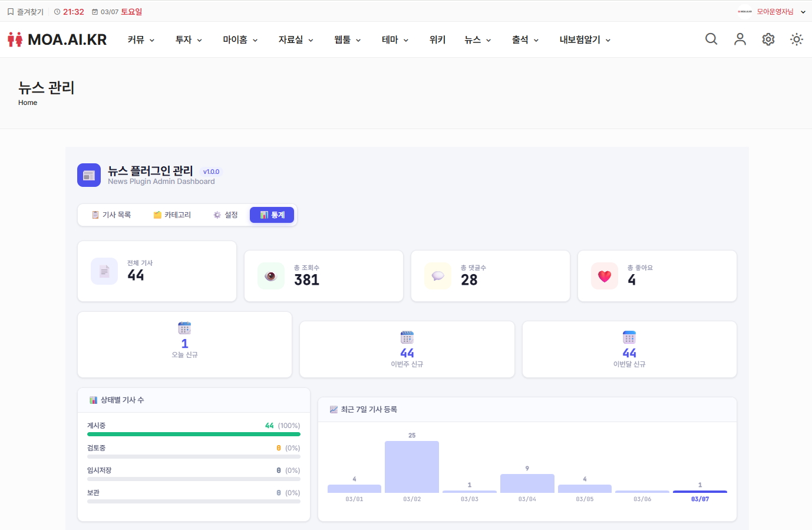Click the MOA.AI.KR site logo
Viewport: 812px width, 530px height.
click(x=57, y=39)
